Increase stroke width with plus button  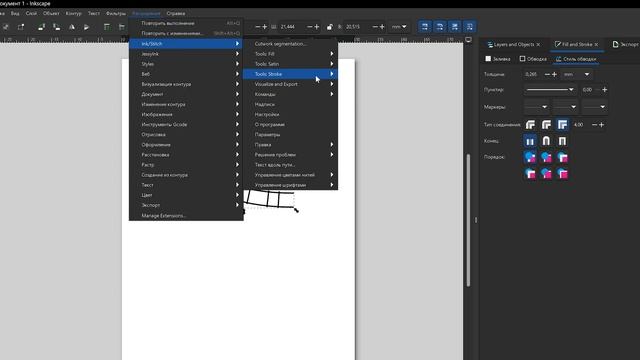[x=554, y=74]
